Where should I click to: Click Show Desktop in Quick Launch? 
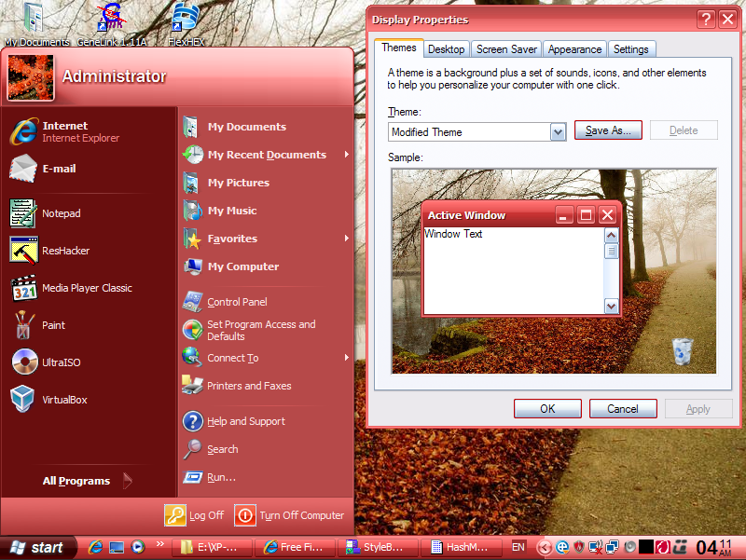pos(117,547)
